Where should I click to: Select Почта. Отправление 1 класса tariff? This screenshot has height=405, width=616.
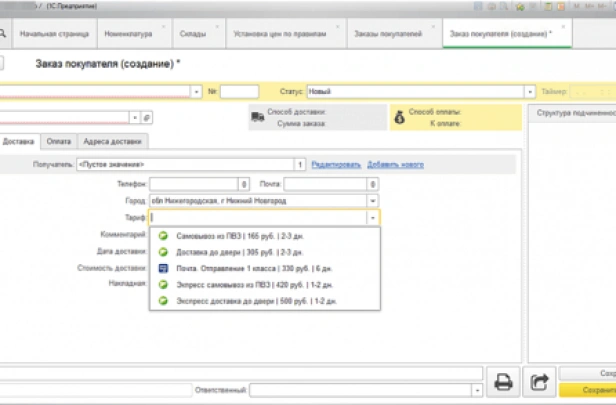[256, 268]
